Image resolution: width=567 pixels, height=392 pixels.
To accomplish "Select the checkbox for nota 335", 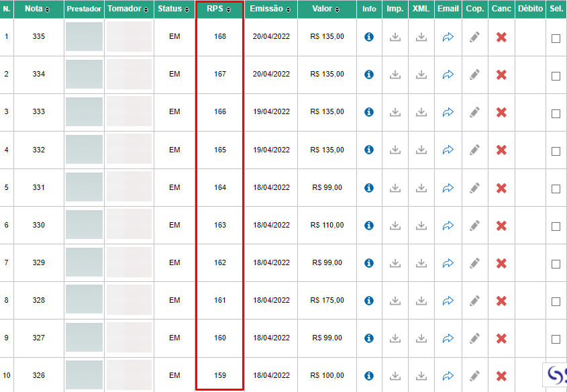I will [x=556, y=38].
